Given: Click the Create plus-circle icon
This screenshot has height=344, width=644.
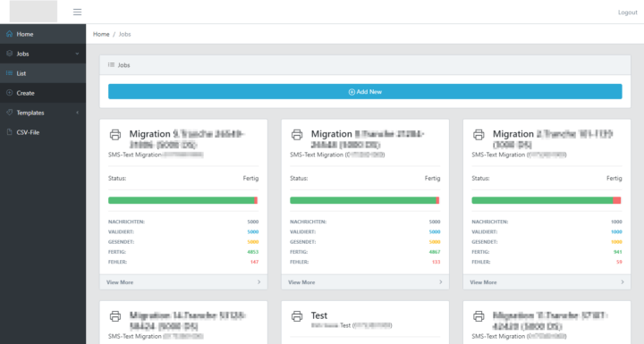Looking at the screenshot, I should click(x=10, y=93).
